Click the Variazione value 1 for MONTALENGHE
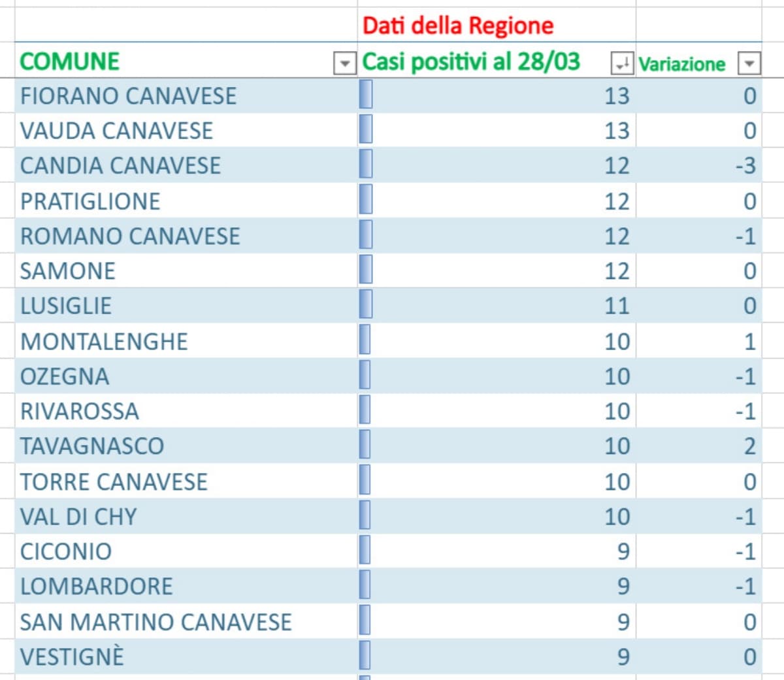 point(749,342)
